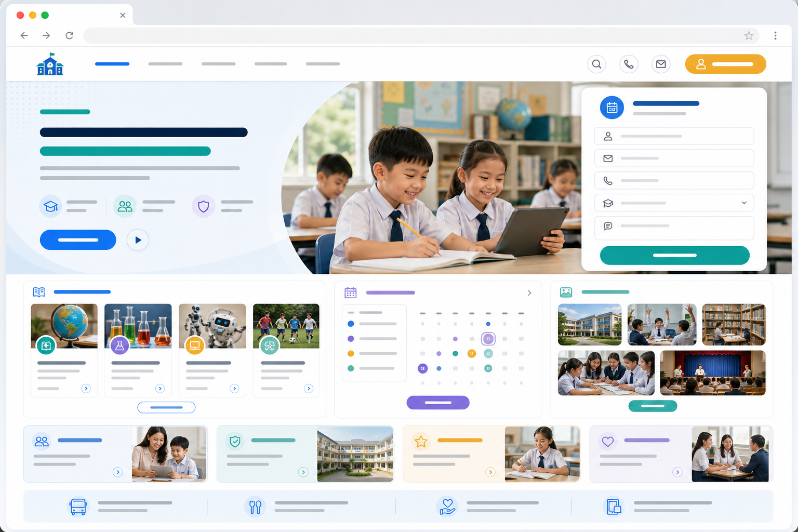
Task: Select the orange circled calendar date
Action: pyautogui.click(x=472, y=354)
